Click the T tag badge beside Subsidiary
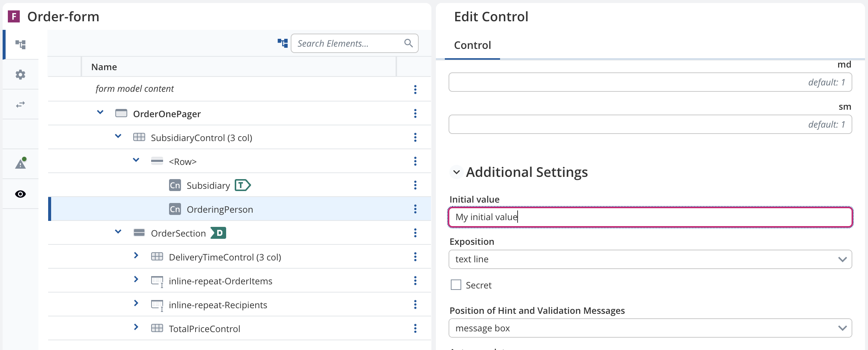The image size is (868, 350). pyautogui.click(x=243, y=185)
